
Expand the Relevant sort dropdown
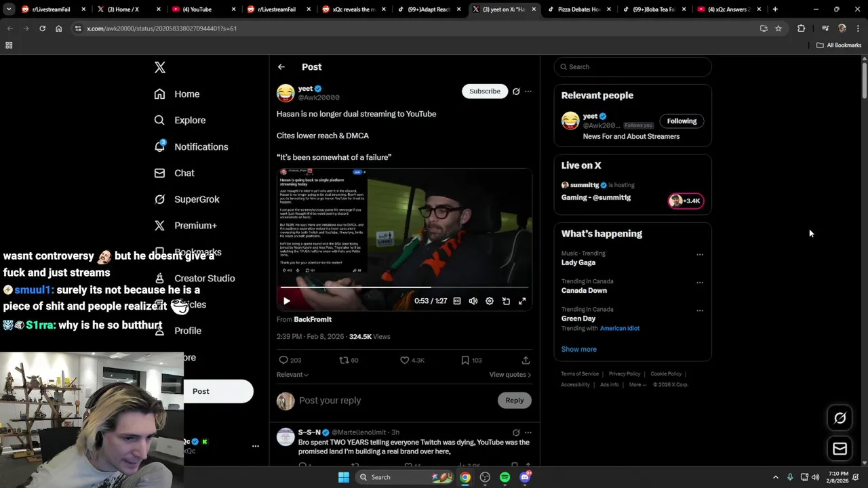(x=292, y=375)
